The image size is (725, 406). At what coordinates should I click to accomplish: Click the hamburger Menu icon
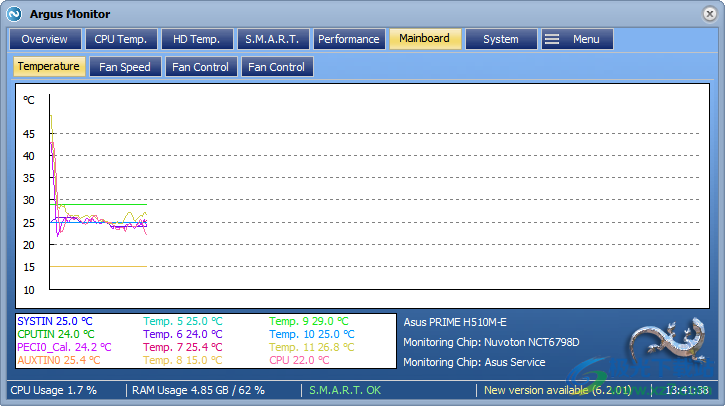click(x=552, y=39)
